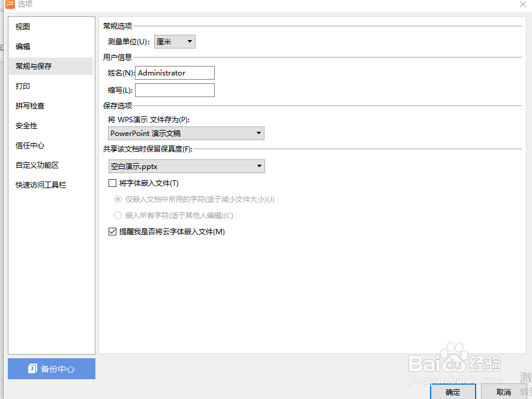Uncheck 提醒我是否将云字体嵌入文件 checkbox
This screenshot has height=399, width=532.
pyautogui.click(x=112, y=231)
